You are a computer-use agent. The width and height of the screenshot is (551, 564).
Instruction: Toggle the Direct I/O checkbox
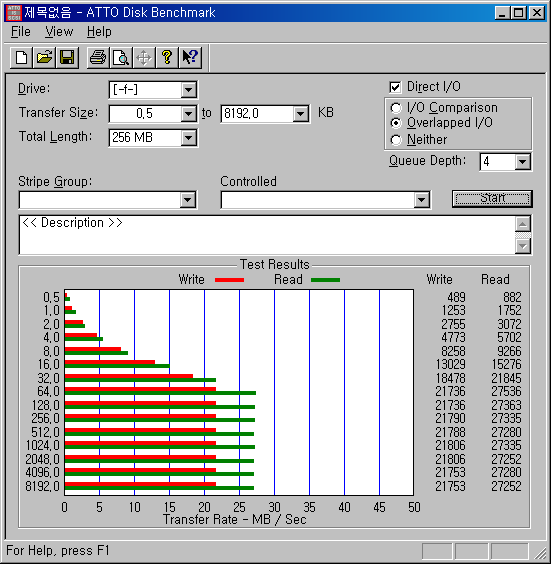[x=395, y=87]
